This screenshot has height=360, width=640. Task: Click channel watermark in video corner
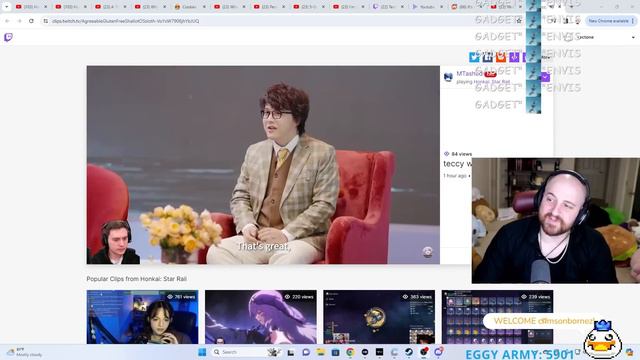[427, 252]
